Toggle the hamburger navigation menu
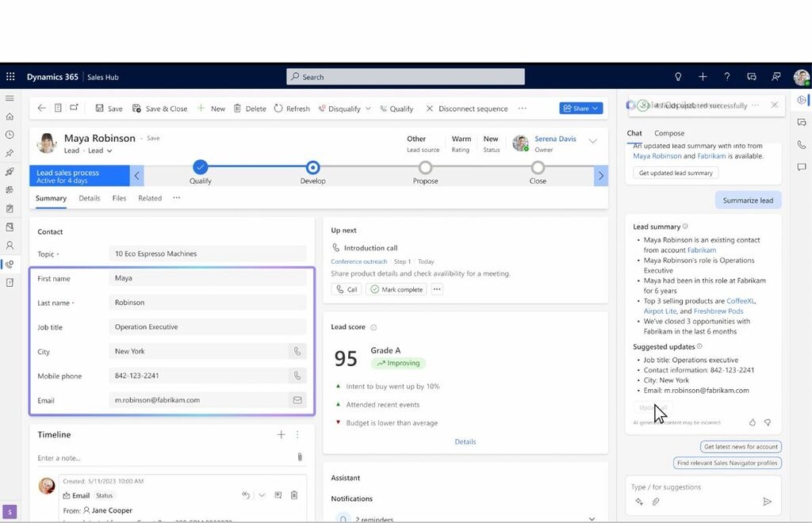The image size is (812, 523). pos(10,97)
